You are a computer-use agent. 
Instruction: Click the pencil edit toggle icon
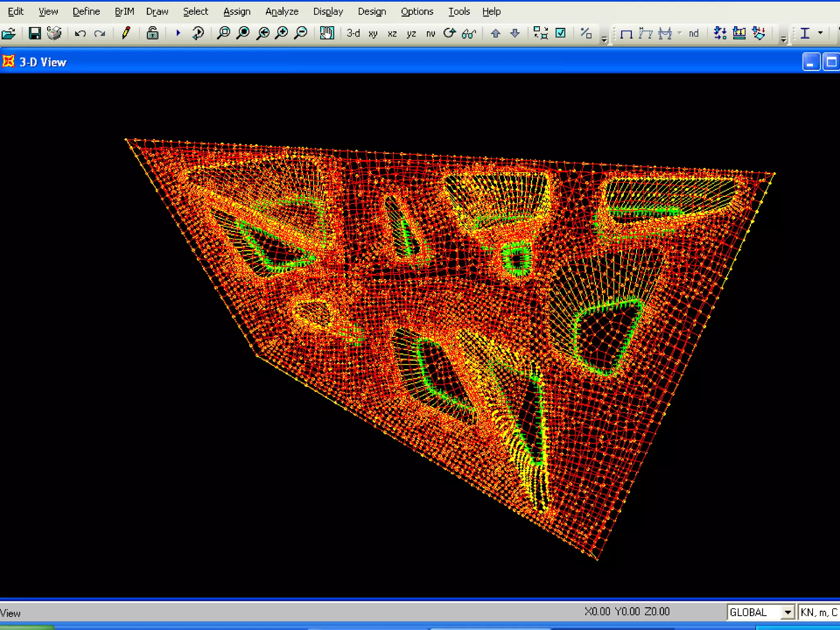126,33
